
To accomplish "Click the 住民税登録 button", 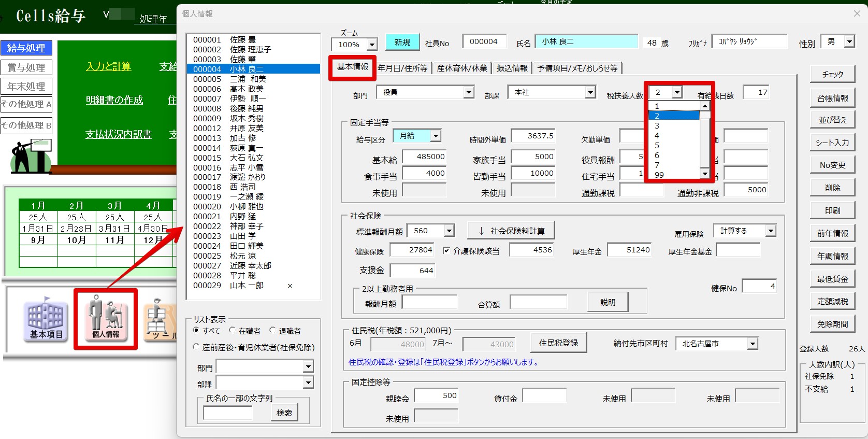I will 559,343.
